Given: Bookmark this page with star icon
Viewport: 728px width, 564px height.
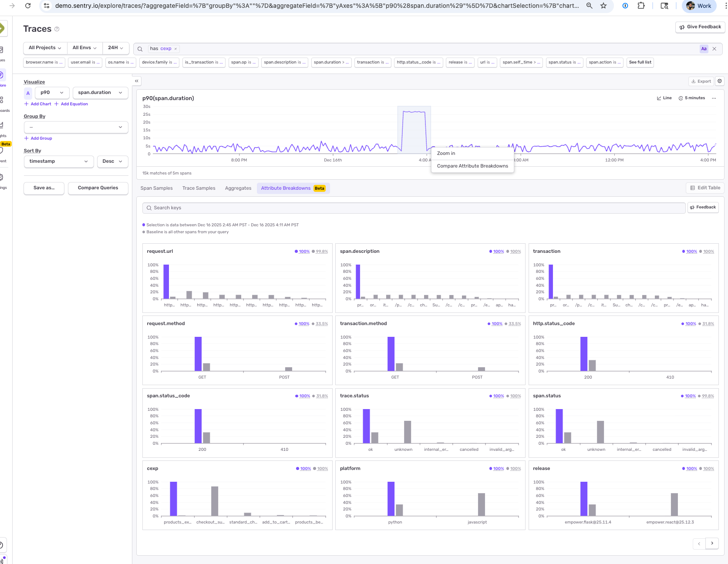Looking at the screenshot, I should pos(603,6).
